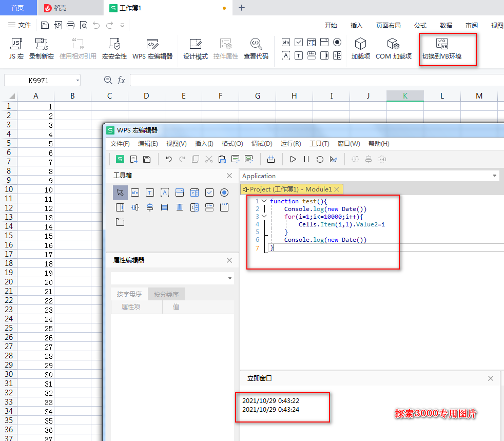Click the save icon in quick access bar

click(x=45, y=25)
